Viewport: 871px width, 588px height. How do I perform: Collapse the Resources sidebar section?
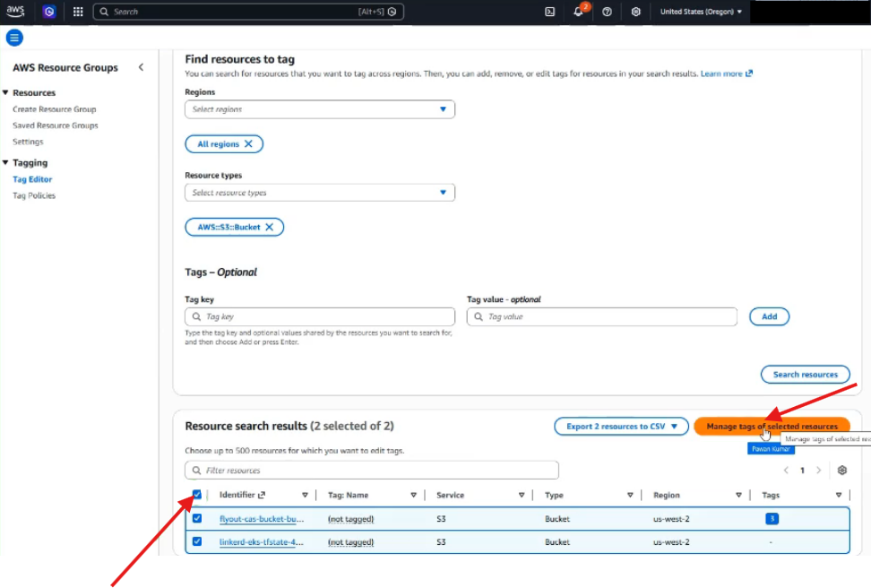tap(5, 93)
